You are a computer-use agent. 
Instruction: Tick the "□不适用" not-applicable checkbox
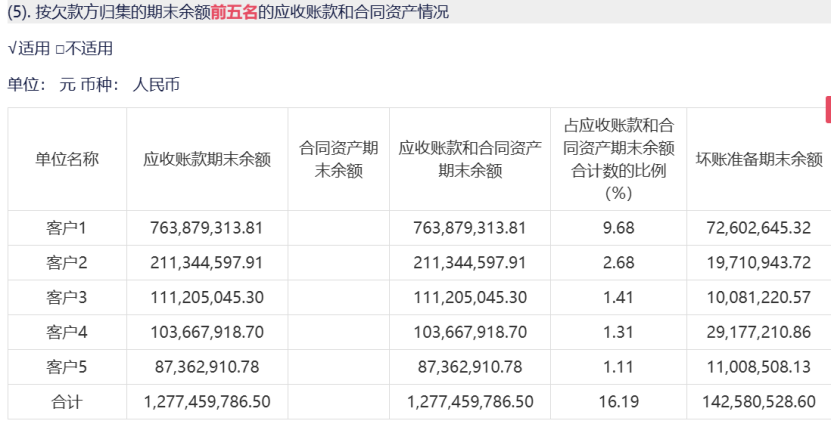(x=61, y=49)
